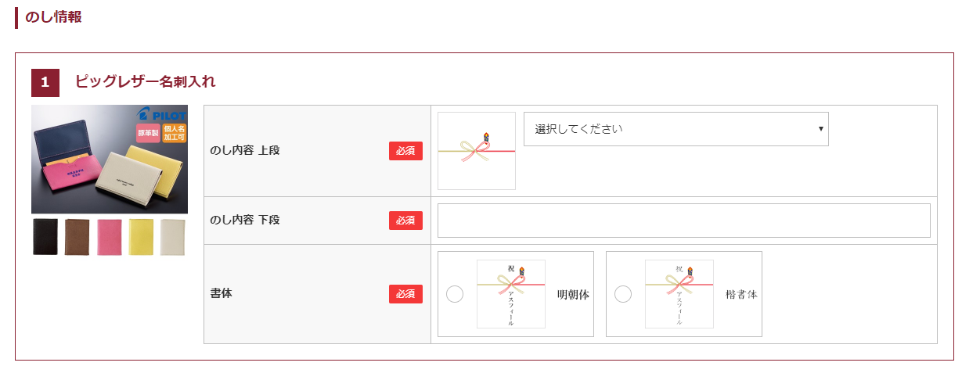Viewport: 980px width, 384px height.
Task: Click the 個人名加工可 orange badge on photo
Action: [x=175, y=133]
